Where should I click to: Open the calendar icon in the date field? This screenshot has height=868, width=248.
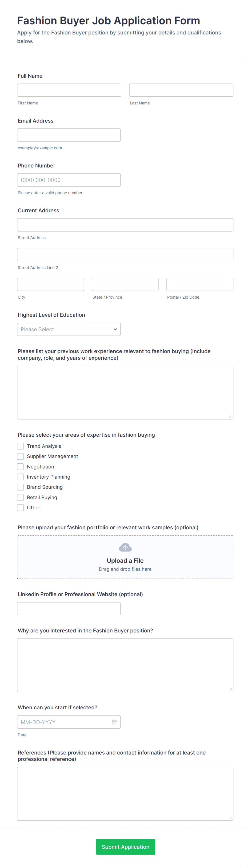(114, 722)
